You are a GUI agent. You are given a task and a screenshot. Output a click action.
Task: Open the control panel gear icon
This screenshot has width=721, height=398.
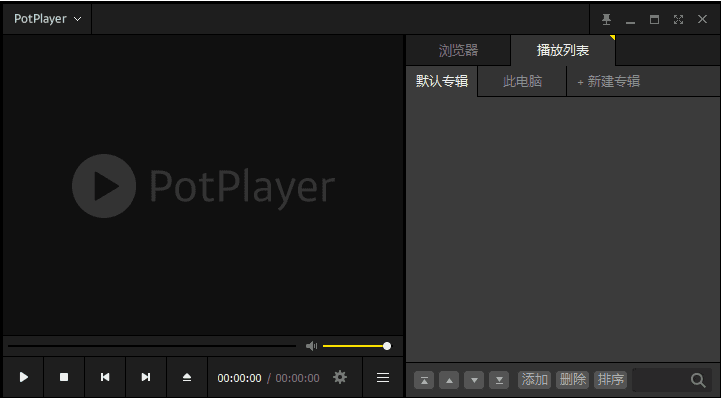point(340,377)
